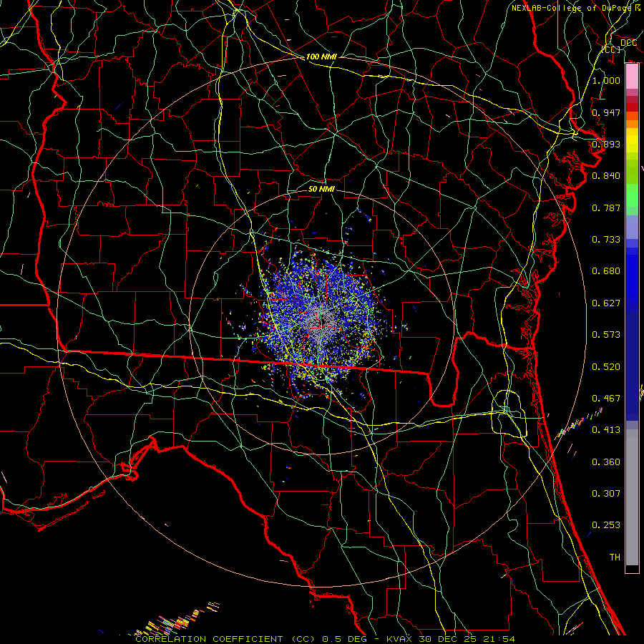Click the TH threshold label on legend
Image resolution: width=644 pixels, height=644 pixels.
[615, 557]
